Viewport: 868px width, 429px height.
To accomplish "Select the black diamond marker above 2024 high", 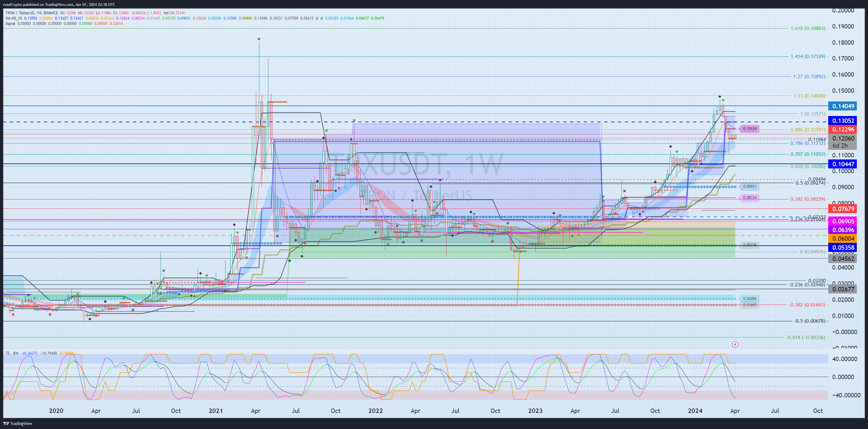I will point(720,96).
